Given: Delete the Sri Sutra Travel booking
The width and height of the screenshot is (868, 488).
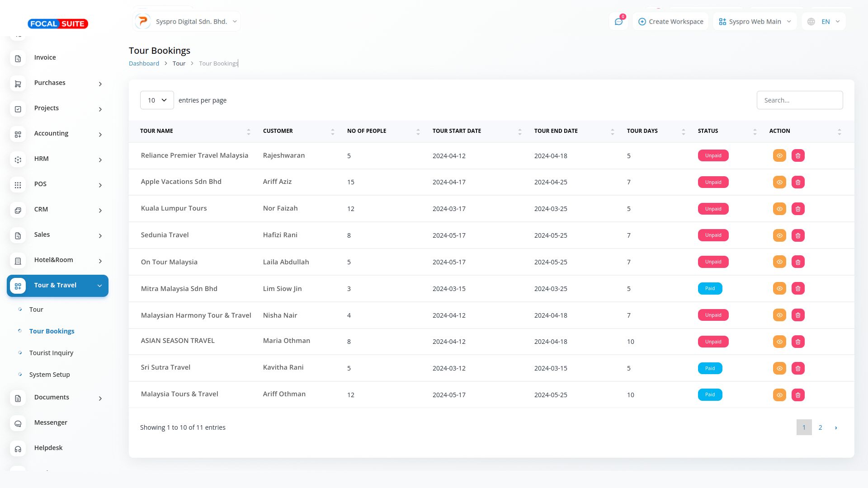Looking at the screenshot, I should pos(798,368).
